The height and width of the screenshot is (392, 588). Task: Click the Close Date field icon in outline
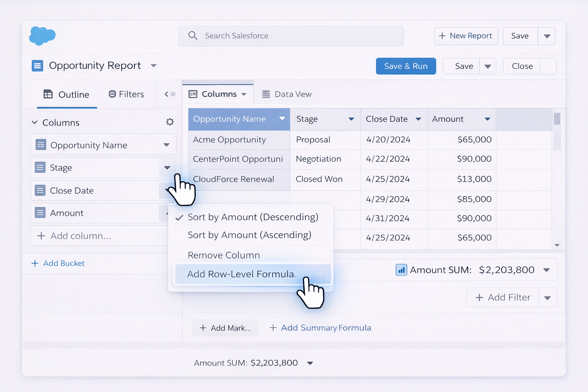40,190
